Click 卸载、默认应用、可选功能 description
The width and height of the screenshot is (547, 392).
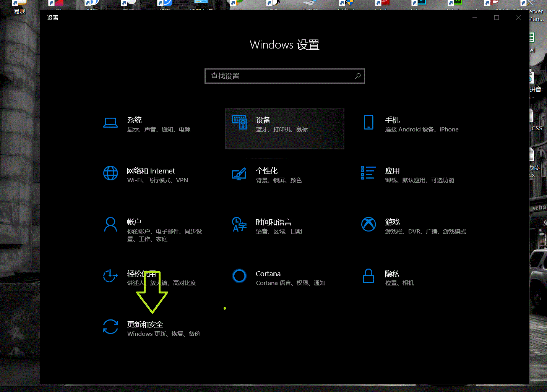420,180
